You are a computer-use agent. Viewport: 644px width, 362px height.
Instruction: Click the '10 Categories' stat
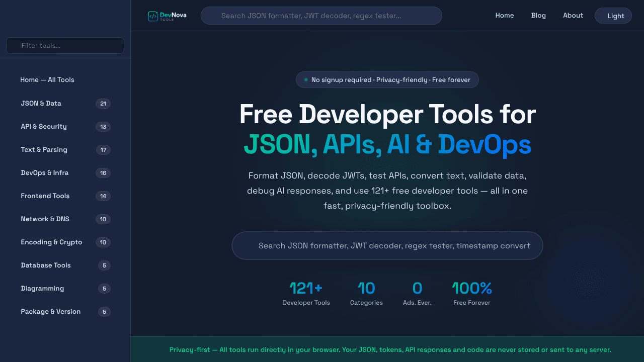pos(366,293)
